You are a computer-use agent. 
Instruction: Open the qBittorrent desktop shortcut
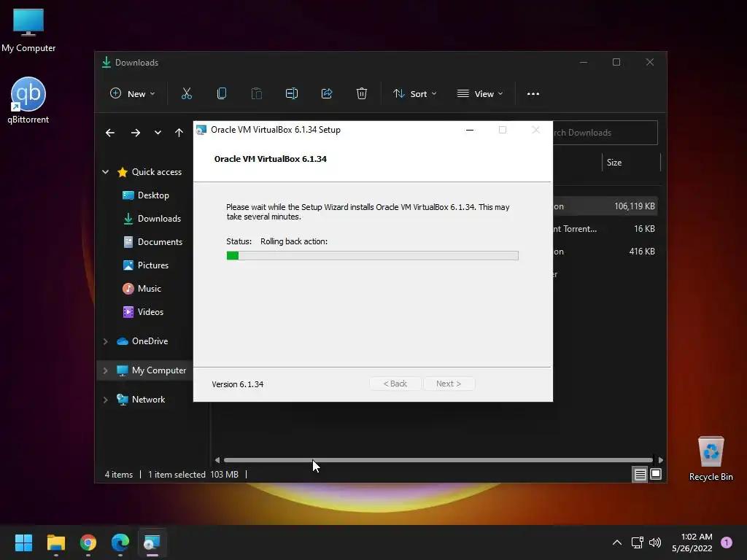(28, 101)
